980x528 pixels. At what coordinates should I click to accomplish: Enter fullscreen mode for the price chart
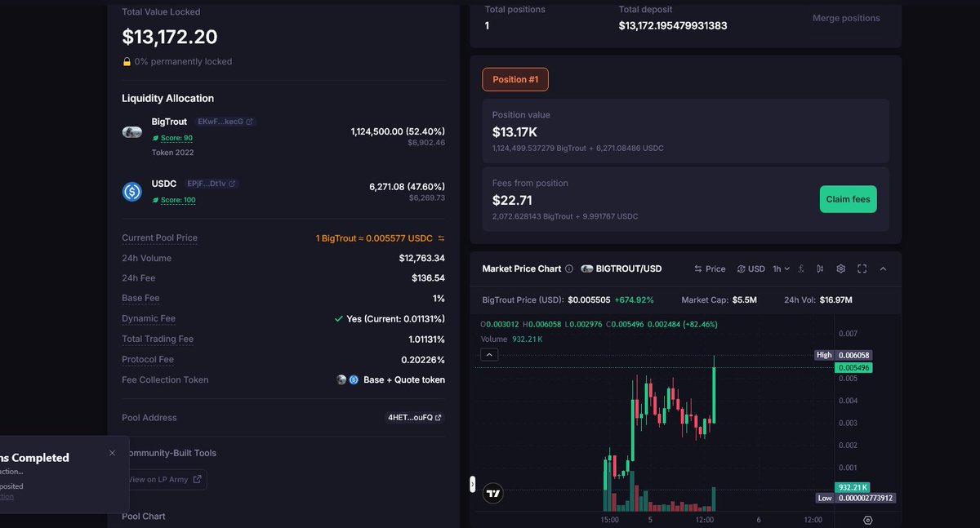862,268
